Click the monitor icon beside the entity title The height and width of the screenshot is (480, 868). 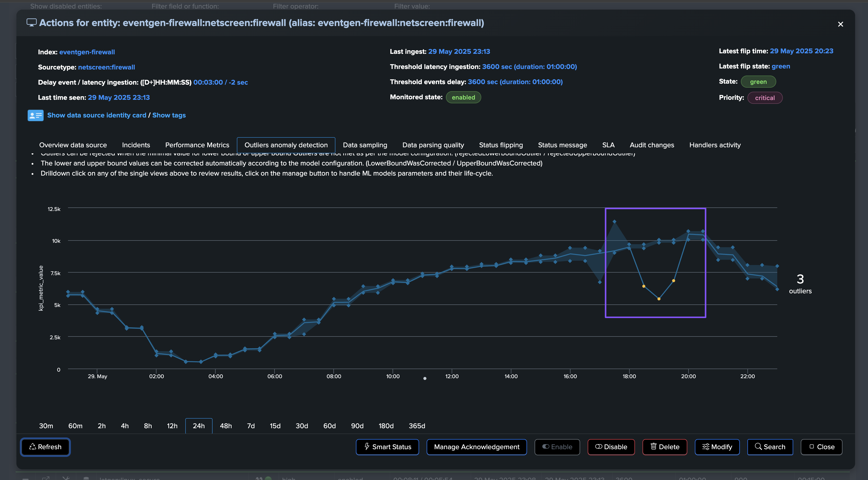31,22
